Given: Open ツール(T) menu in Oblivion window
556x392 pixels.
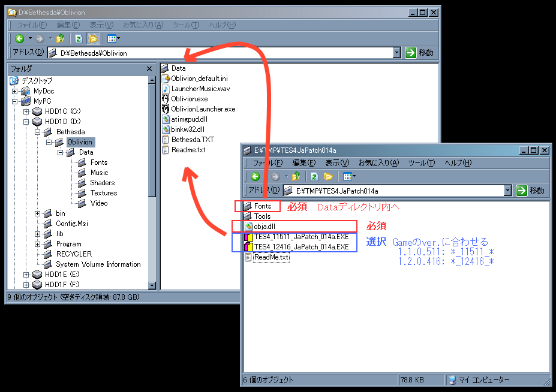Looking at the screenshot, I should point(186,25).
